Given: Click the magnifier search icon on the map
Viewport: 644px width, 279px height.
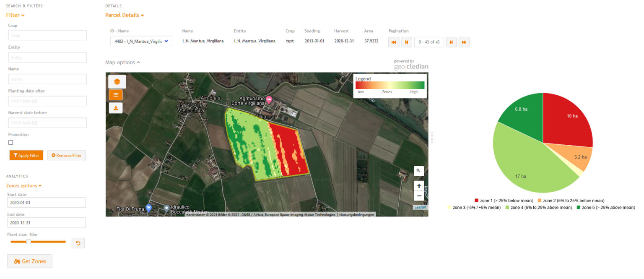Looking at the screenshot, I should 418,171.
